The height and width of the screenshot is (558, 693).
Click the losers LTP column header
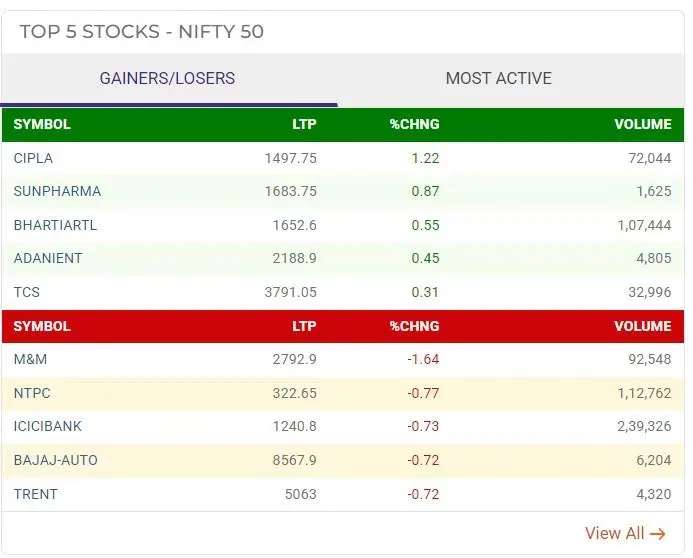coord(304,326)
